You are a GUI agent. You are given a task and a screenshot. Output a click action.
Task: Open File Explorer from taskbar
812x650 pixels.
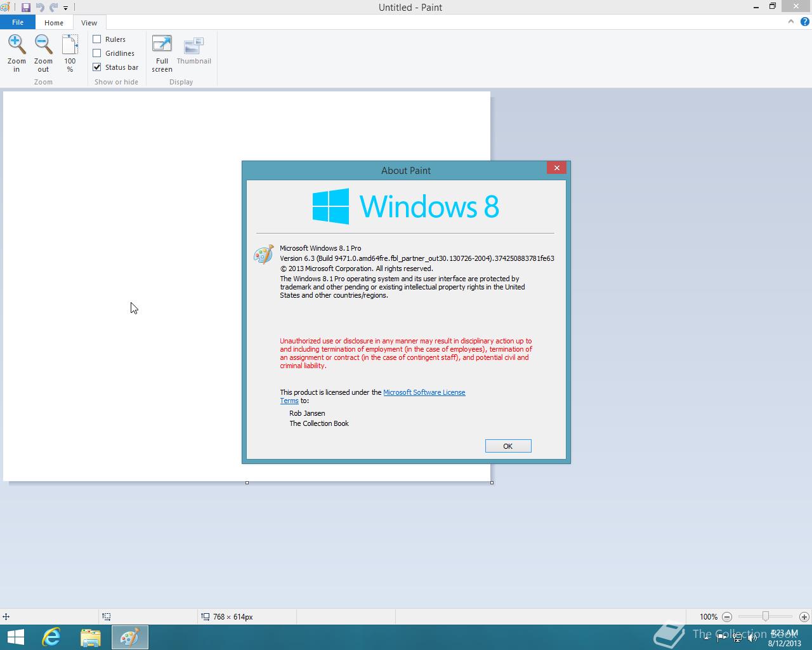[91, 637]
